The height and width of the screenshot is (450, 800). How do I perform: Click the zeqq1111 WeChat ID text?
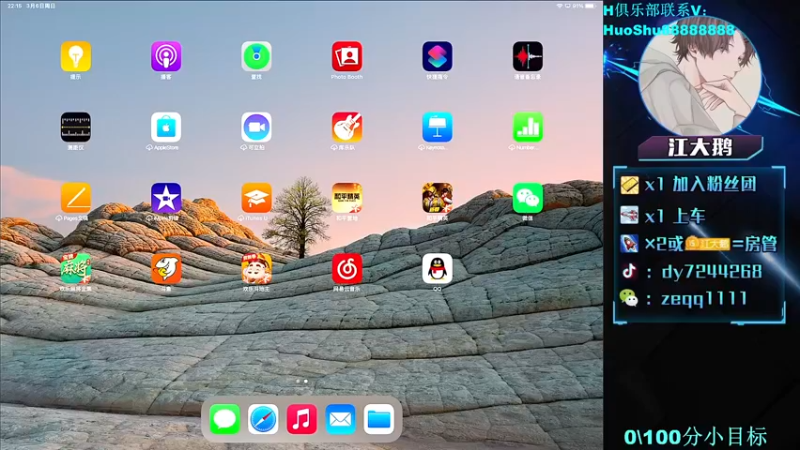[704, 298]
